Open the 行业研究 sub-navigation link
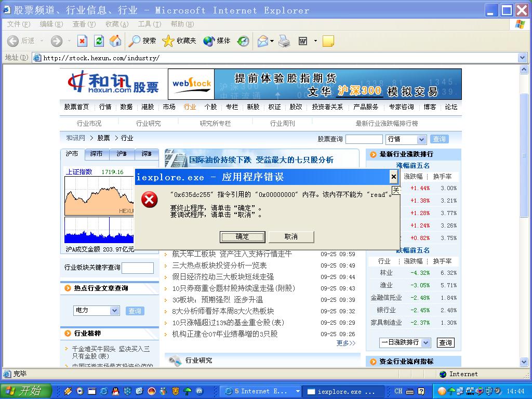532x399 pixels. tap(148, 124)
